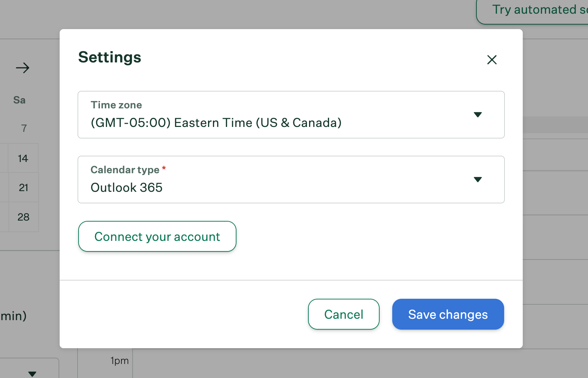
Task: Select date 7 in the mini calendar
Action: [24, 128]
